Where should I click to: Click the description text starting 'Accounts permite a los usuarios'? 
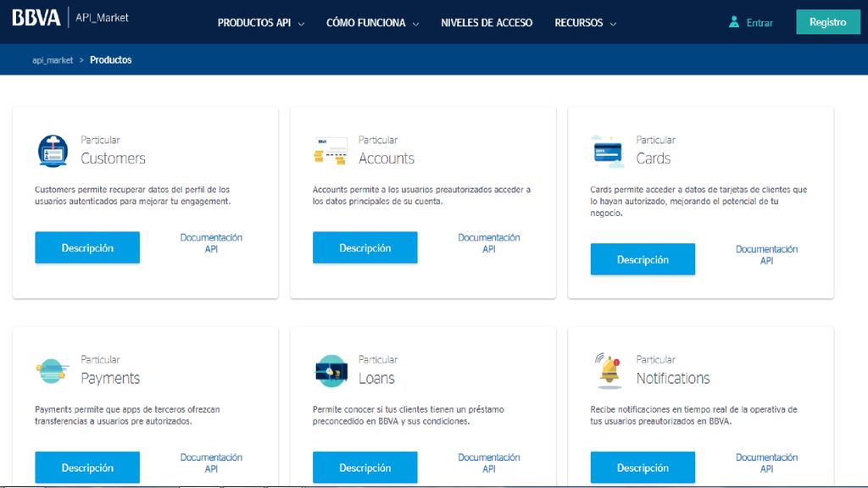click(x=422, y=196)
